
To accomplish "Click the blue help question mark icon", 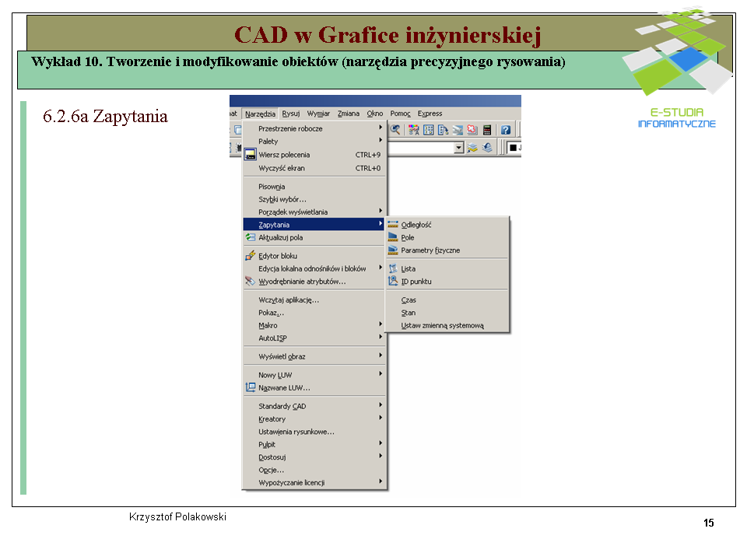I will click(505, 130).
